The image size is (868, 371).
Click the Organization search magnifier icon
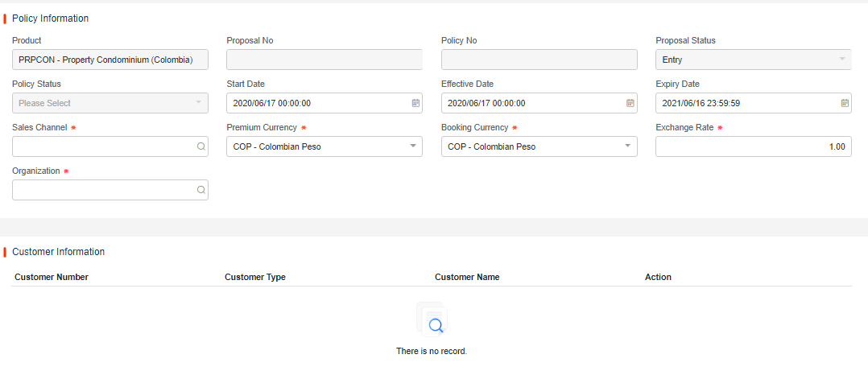(200, 190)
